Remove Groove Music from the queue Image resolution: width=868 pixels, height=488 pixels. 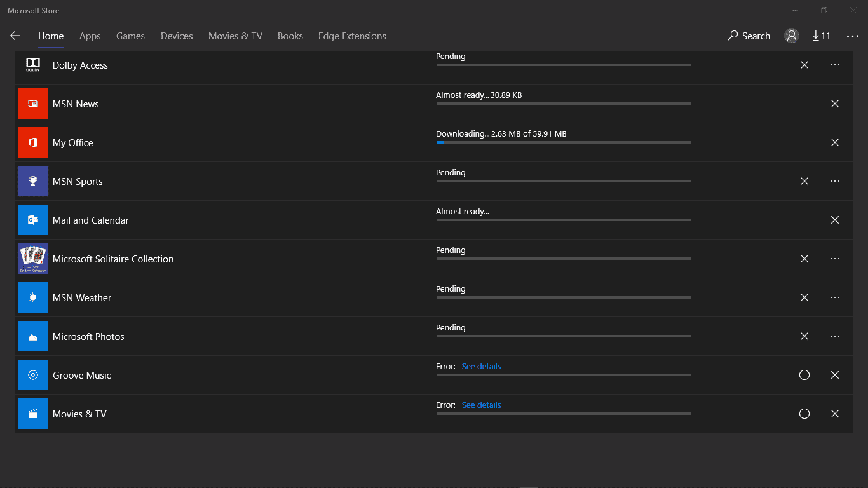coord(835,375)
